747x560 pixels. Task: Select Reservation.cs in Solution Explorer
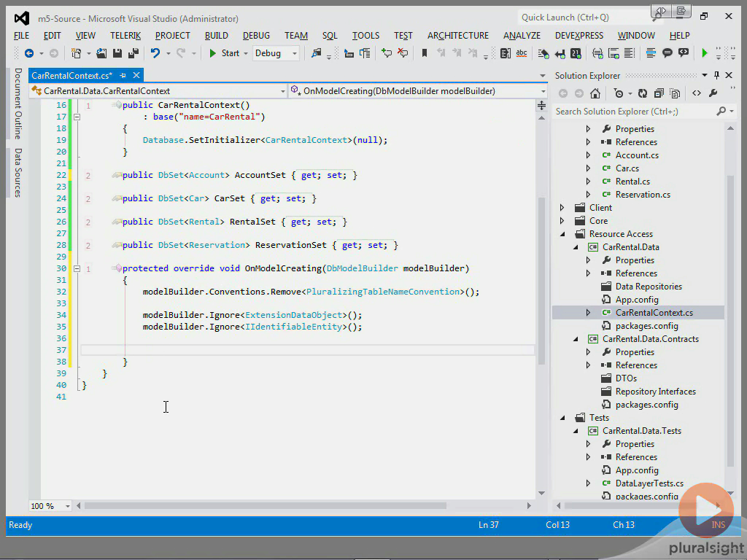pyautogui.click(x=643, y=195)
